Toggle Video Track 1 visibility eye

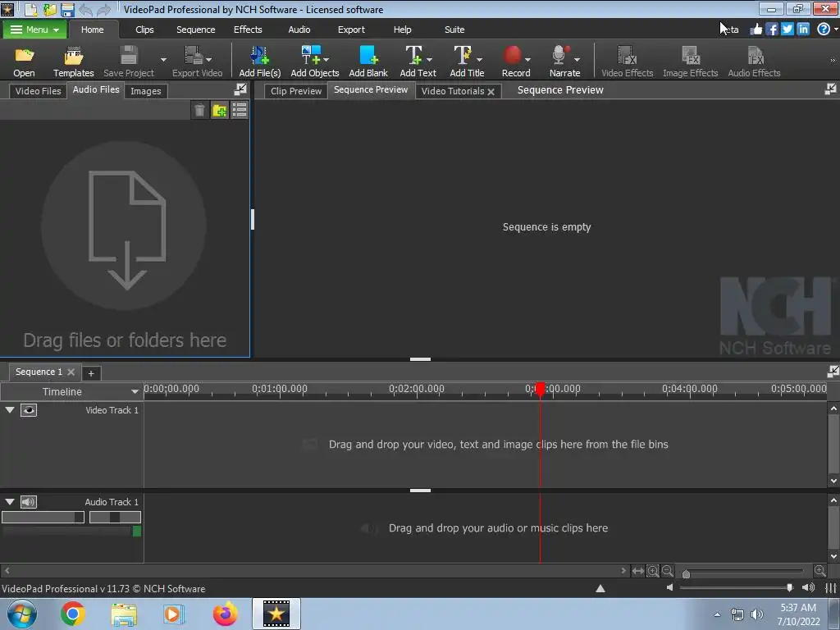29,410
